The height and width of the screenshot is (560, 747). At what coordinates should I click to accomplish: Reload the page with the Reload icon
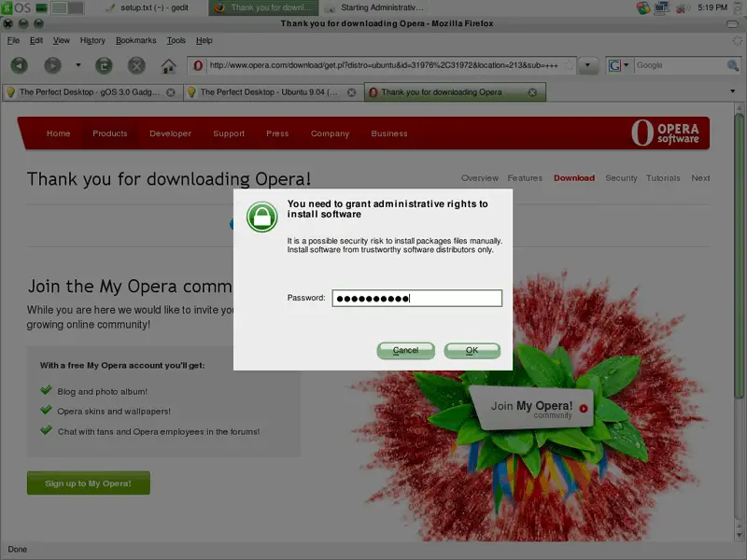pos(104,65)
